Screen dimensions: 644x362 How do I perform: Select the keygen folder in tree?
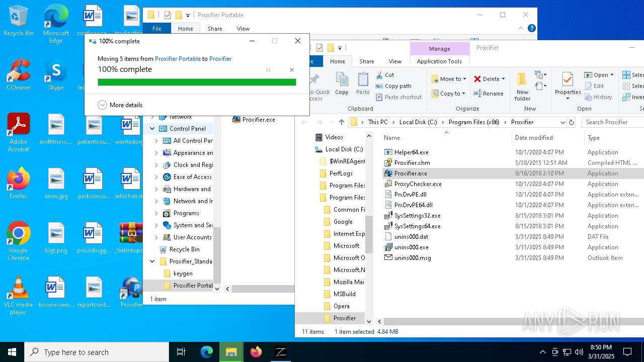pos(183,274)
